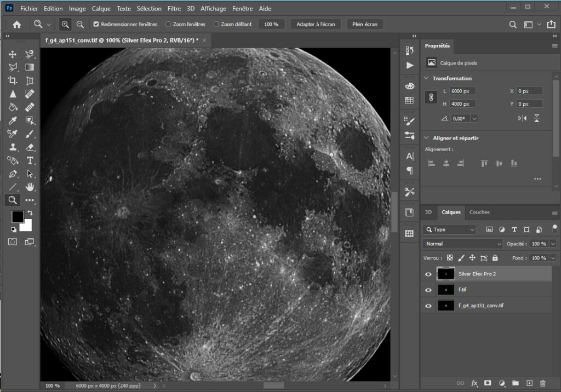Image resolution: width=561 pixels, height=392 pixels.
Task: Select the Hand tool
Action: tap(30, 187)
